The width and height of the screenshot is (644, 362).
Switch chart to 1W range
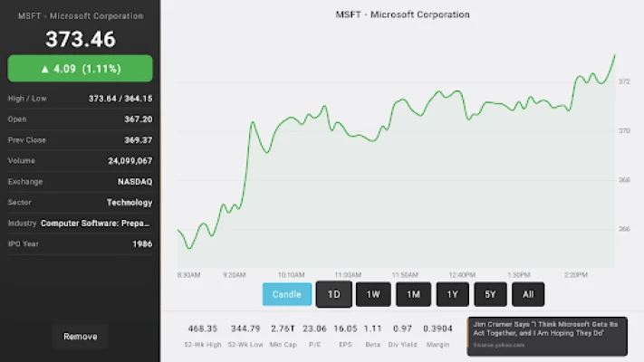tap(373, 294)
